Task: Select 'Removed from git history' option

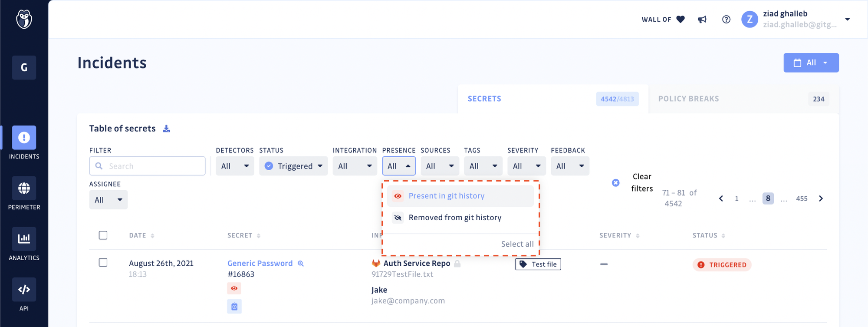Action: 454,217
